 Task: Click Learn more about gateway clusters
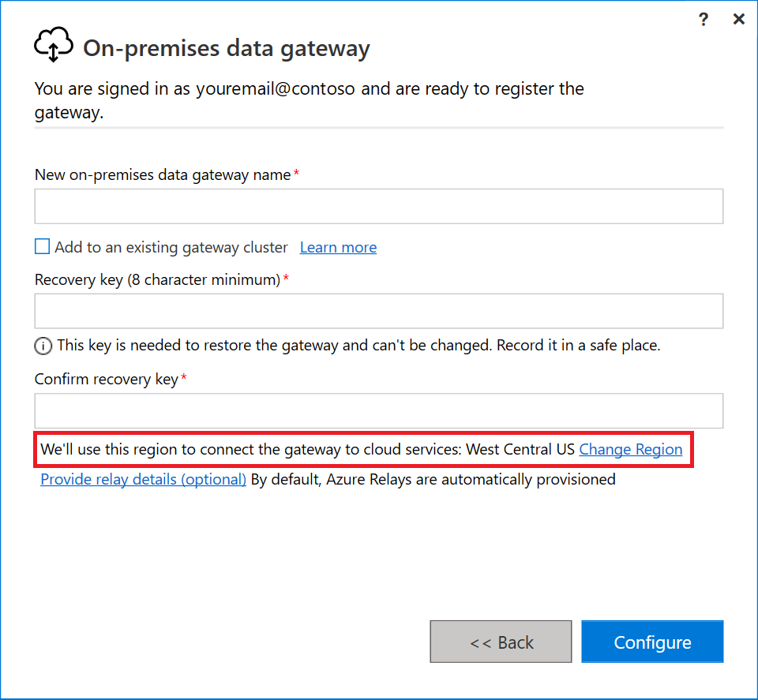click(x=338, y=247)
